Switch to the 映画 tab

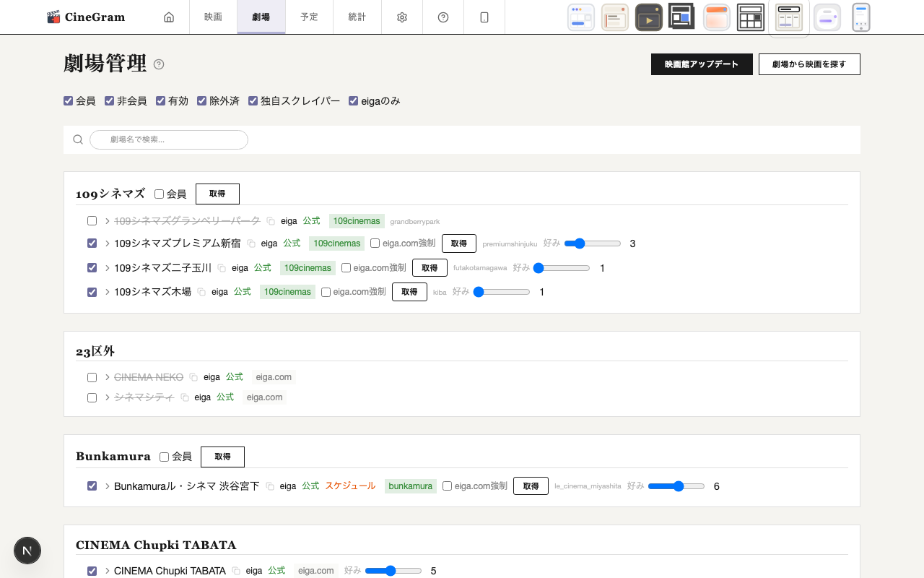tap(213, 17)
